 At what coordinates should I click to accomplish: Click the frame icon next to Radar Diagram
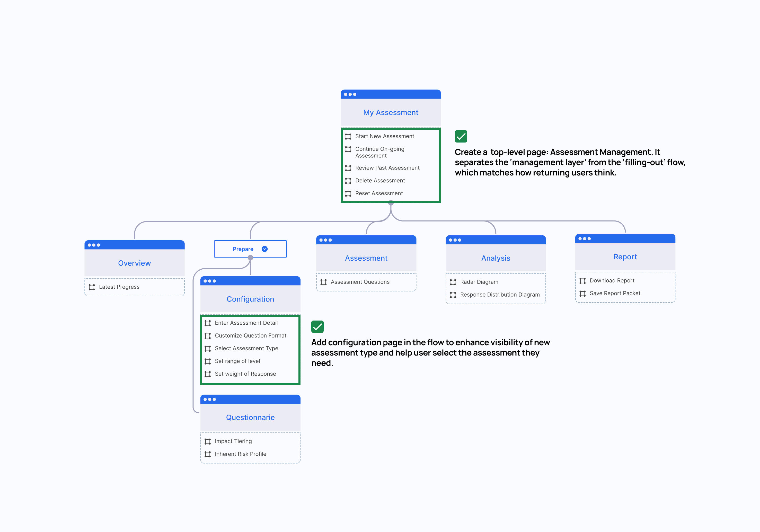[453, 282]
